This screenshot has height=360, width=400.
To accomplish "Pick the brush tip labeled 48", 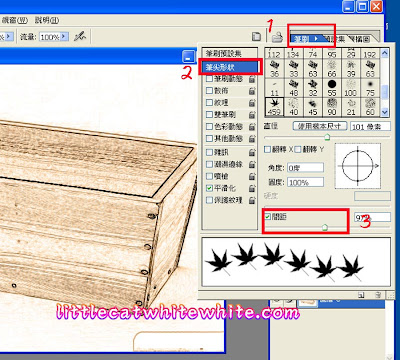I will pyautogui.click(x=294, y=88).
